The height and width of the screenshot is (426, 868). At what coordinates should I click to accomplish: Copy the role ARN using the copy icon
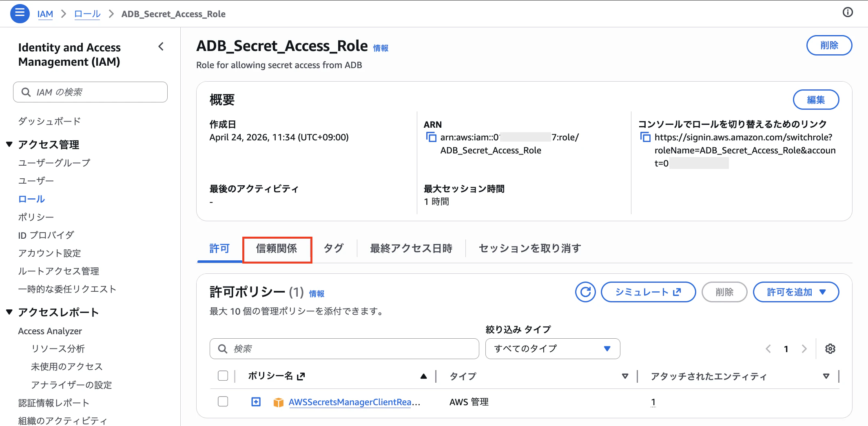coord(431,137)
